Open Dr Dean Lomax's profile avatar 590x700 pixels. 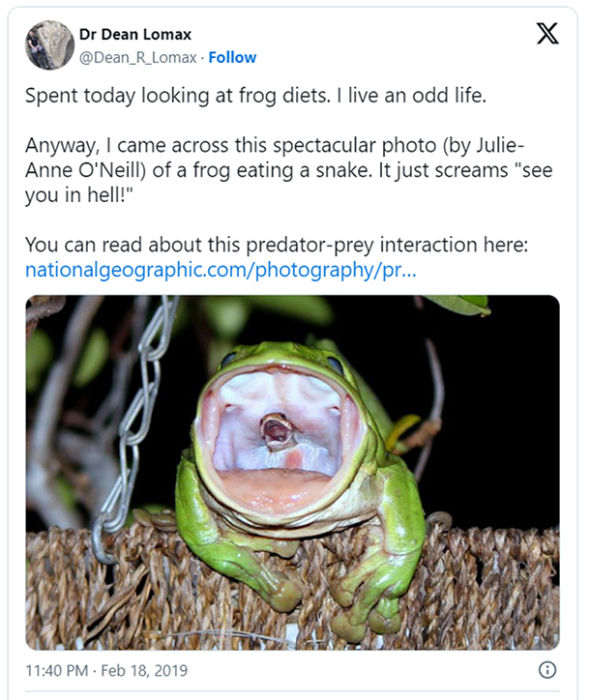click(49, 44)
